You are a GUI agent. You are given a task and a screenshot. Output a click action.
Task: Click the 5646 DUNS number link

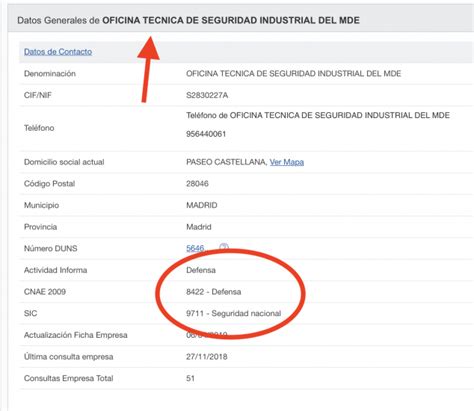pyautogui.click(x=195, y=248)
